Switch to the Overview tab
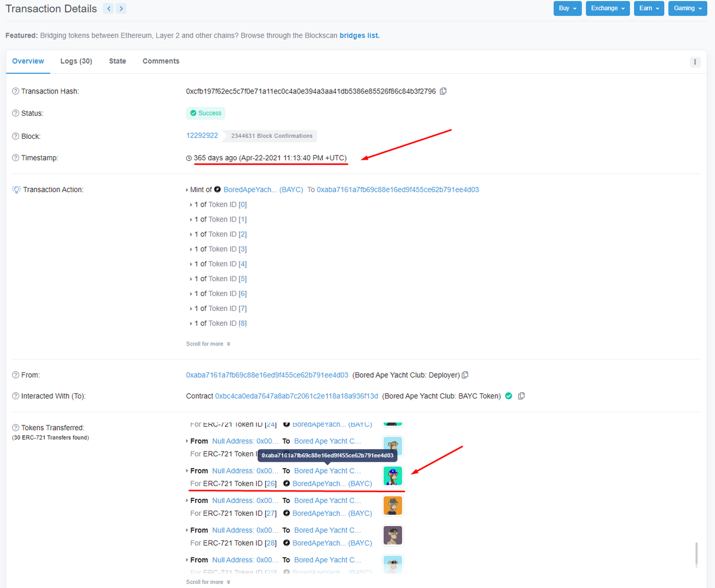 coord(28,61)
